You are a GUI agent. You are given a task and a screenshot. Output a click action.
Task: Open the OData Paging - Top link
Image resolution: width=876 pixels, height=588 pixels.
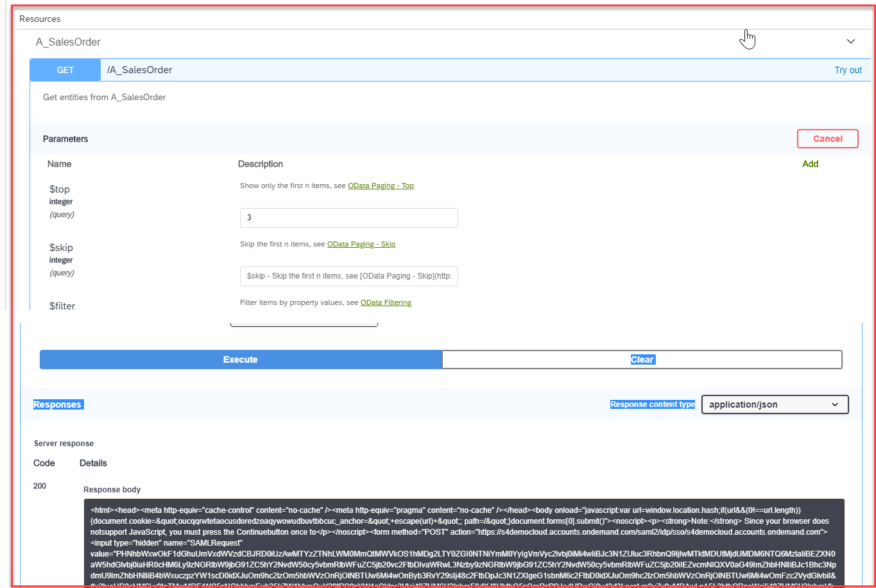[381, 185]
